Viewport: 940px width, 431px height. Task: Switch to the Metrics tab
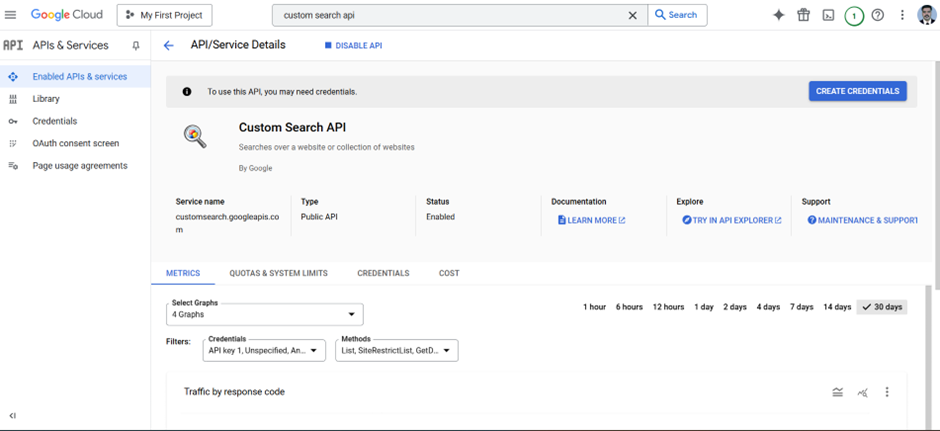pyautogui.click(x=183, y=273)
